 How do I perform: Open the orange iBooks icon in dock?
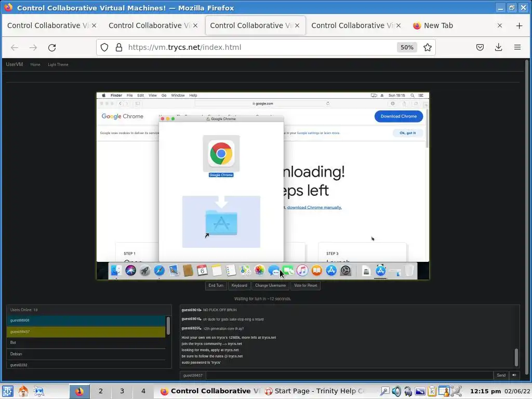[316, 270]
